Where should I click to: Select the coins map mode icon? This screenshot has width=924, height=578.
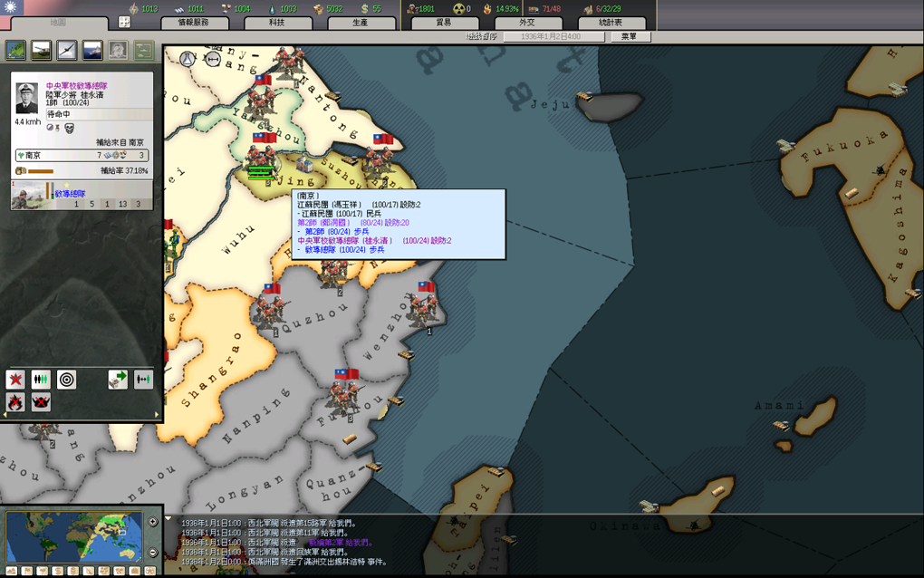(x=73, y=571)
